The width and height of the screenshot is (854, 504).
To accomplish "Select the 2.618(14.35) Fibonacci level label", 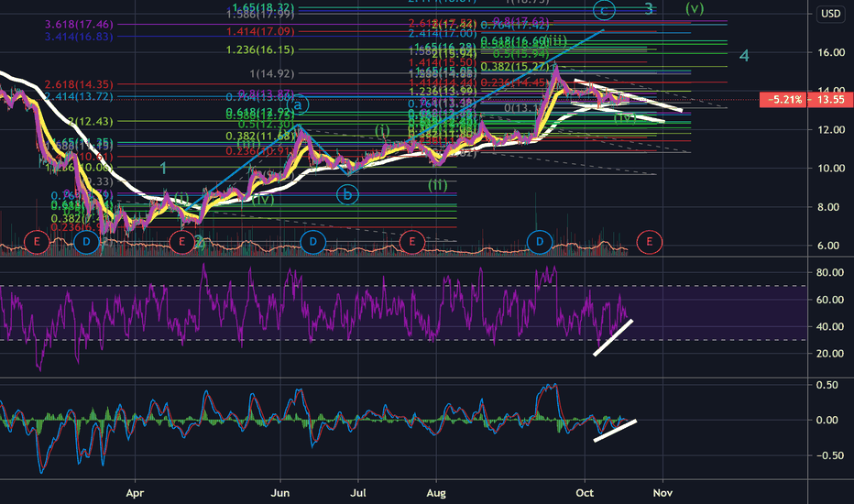I will pyautogui.click(x=79, y=84).
